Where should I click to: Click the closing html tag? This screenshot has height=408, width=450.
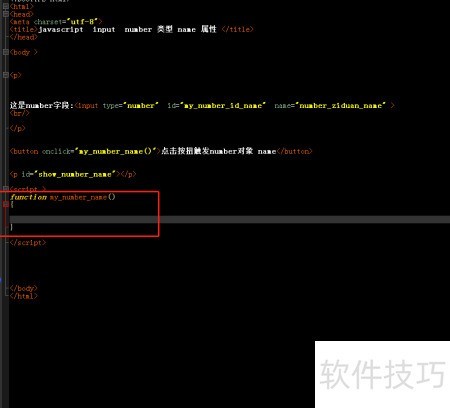pyautogui.click(x=24, y=296)
